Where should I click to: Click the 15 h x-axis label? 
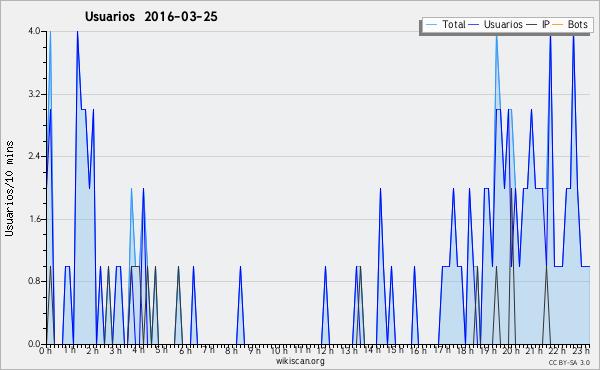click(x=395, y=350)
